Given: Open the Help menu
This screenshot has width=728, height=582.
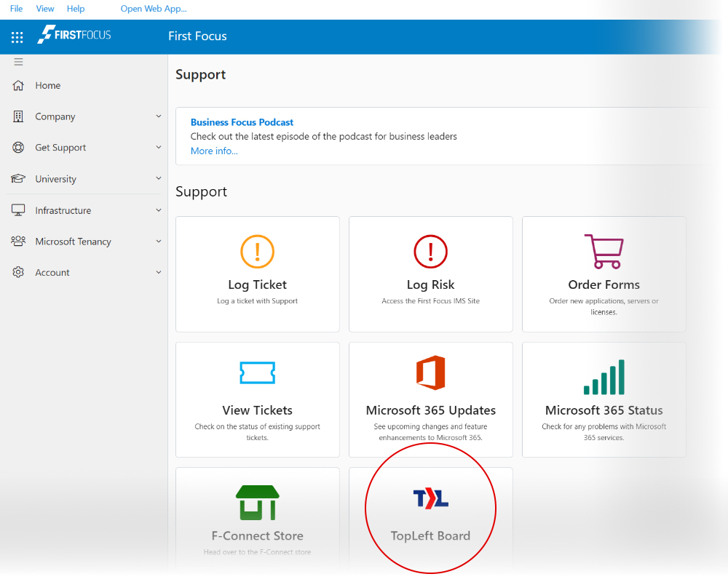Looking at the screenshot, I should click(x=76, y=9).
